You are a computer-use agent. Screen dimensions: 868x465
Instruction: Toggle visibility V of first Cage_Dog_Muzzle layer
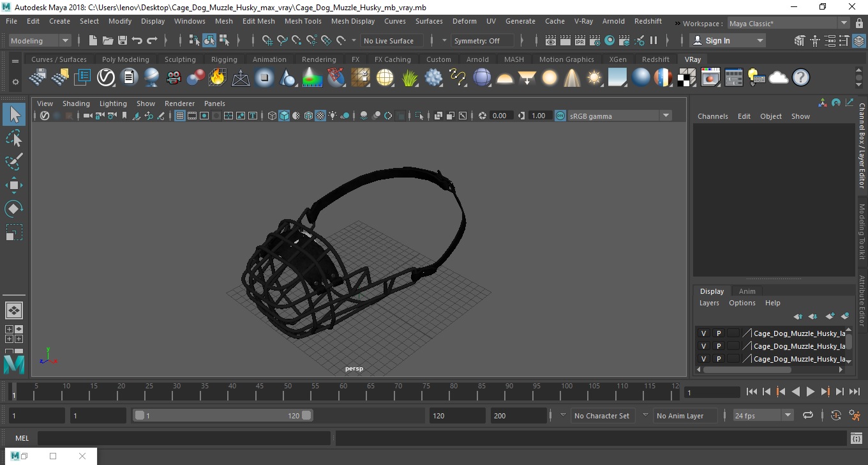pos(703,333)
